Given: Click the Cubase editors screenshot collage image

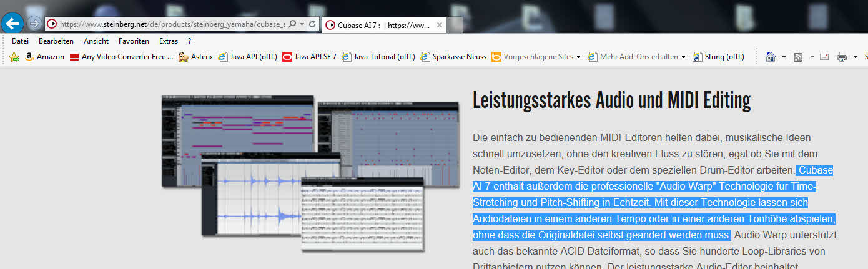Looking at the screenshot, I should coord(310,173).
